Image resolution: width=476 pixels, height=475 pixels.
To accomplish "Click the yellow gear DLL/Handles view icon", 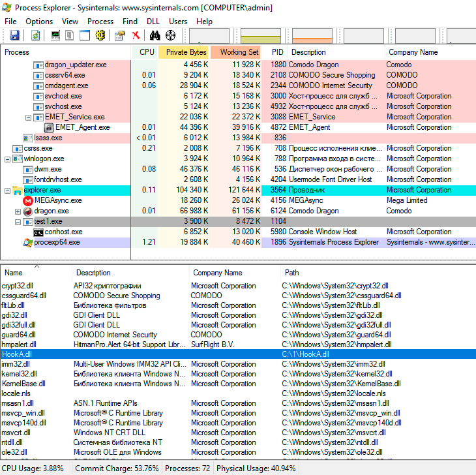I will (x=100, y=35).
